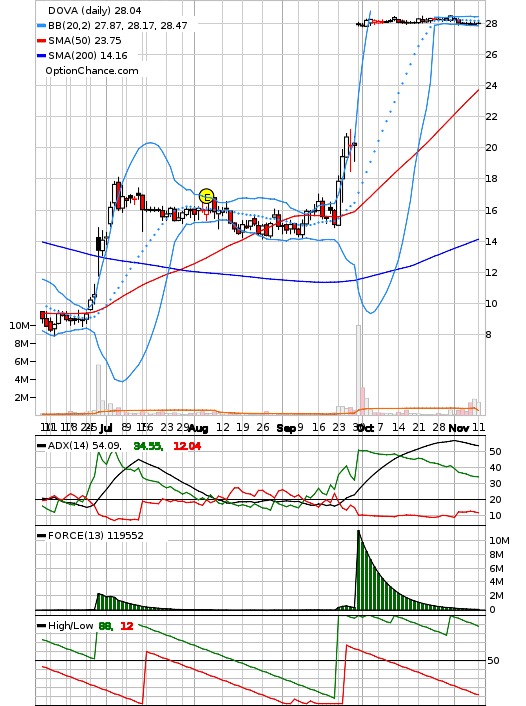Click the yellow earnings E marker
Screen dimensions: 526x706
coord(206,196)
